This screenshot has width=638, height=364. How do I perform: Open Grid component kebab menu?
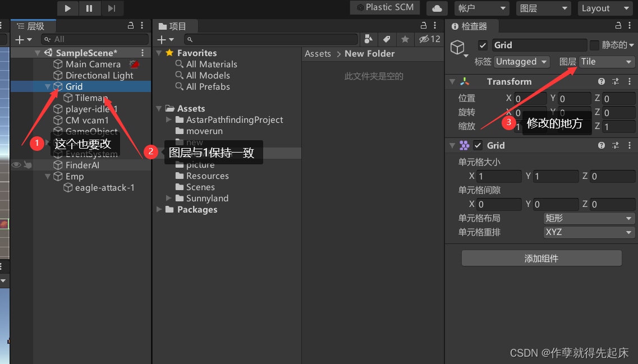click(x=630, y=145)
